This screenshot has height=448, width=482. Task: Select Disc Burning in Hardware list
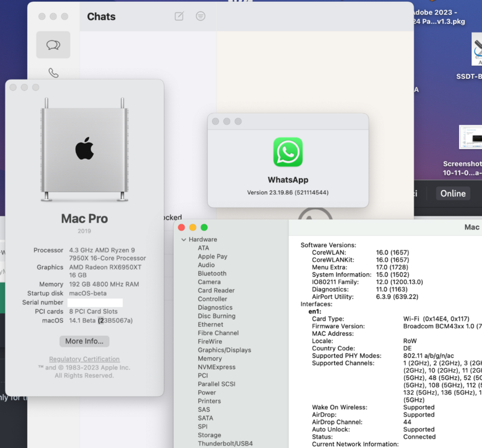pos(217,316)
